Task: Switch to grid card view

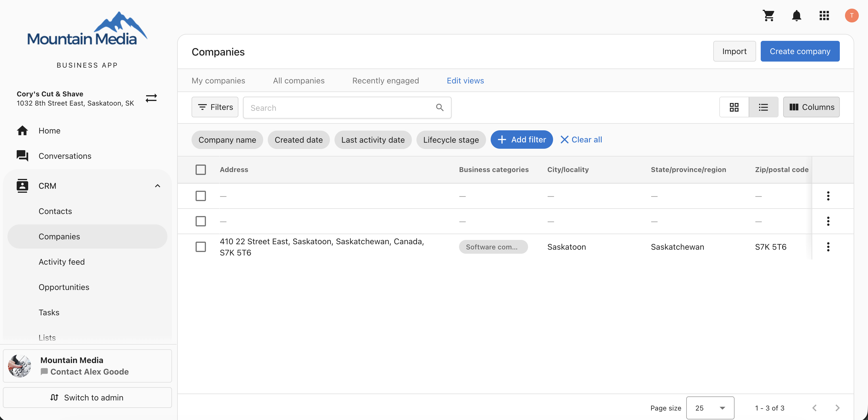Action: tap(734, 107)
